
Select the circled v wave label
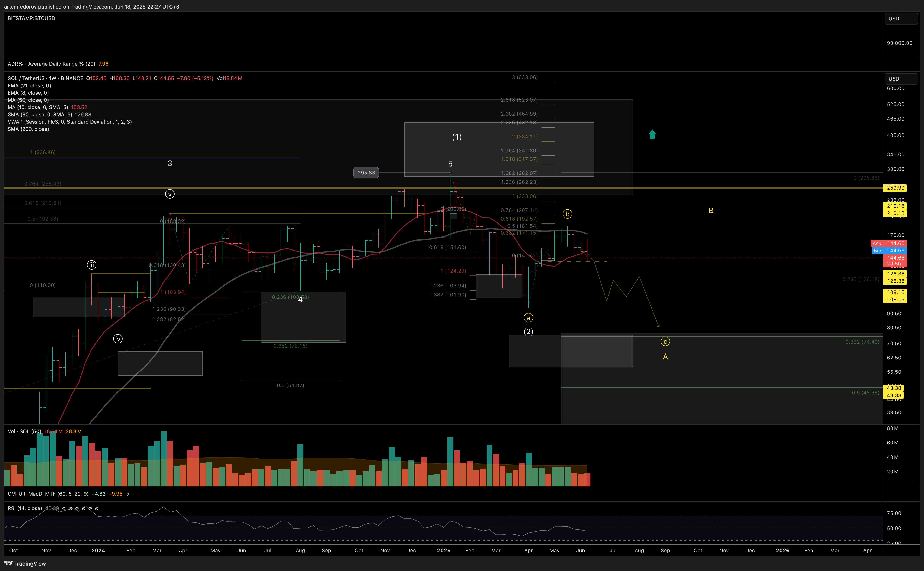(x=170, y=194)
